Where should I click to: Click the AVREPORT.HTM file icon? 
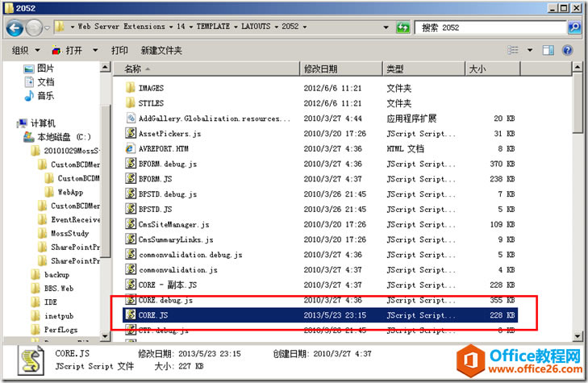point(130,148)
